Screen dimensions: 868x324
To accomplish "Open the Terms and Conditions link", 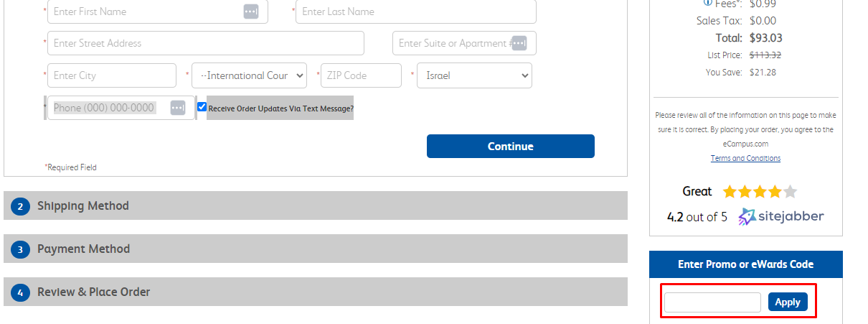I will (x=745, y=158).
